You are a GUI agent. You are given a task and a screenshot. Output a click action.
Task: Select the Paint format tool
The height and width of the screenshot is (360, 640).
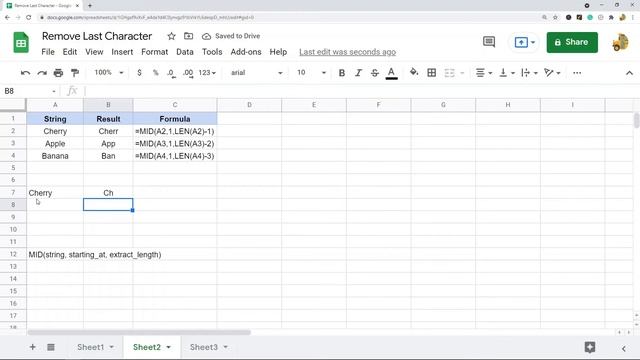(75, 73)
